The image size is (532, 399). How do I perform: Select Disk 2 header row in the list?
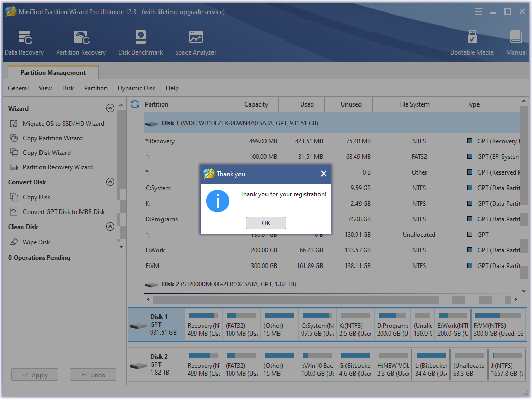[x=332, y=284]
